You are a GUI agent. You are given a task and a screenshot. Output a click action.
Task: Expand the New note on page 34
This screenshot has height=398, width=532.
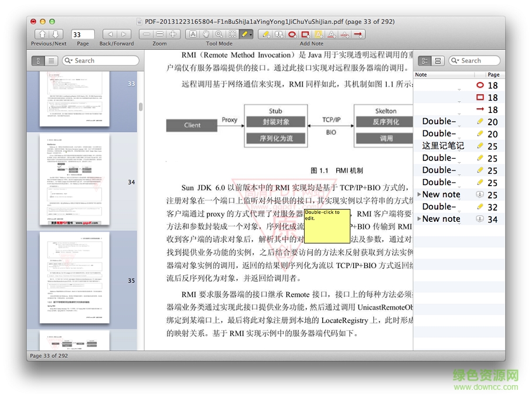[x=418, y=219]
